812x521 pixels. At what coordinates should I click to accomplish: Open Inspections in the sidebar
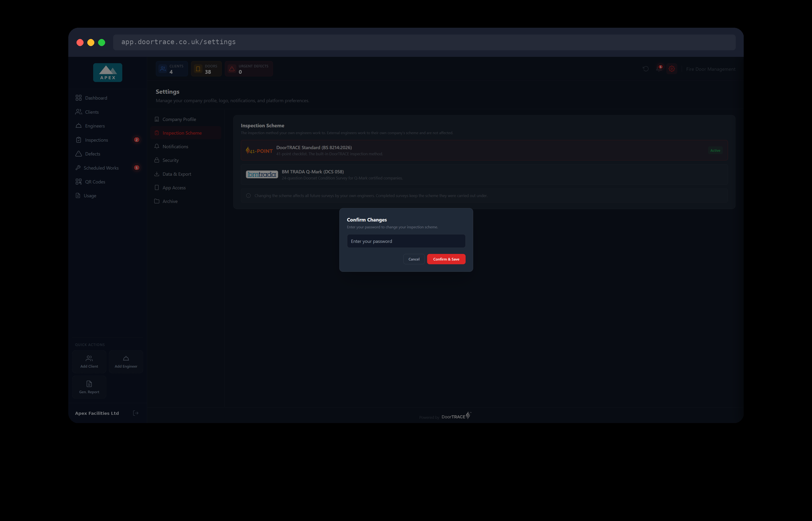click(x=107, y=140)
